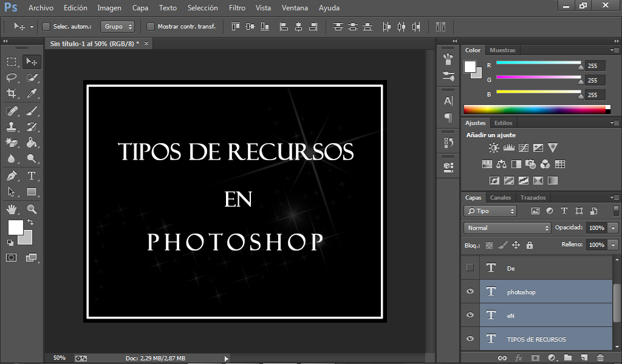This screenshot has width=622, height=364.
Task: Close the Sin título-1 document tab
Action: pos(146,44)
